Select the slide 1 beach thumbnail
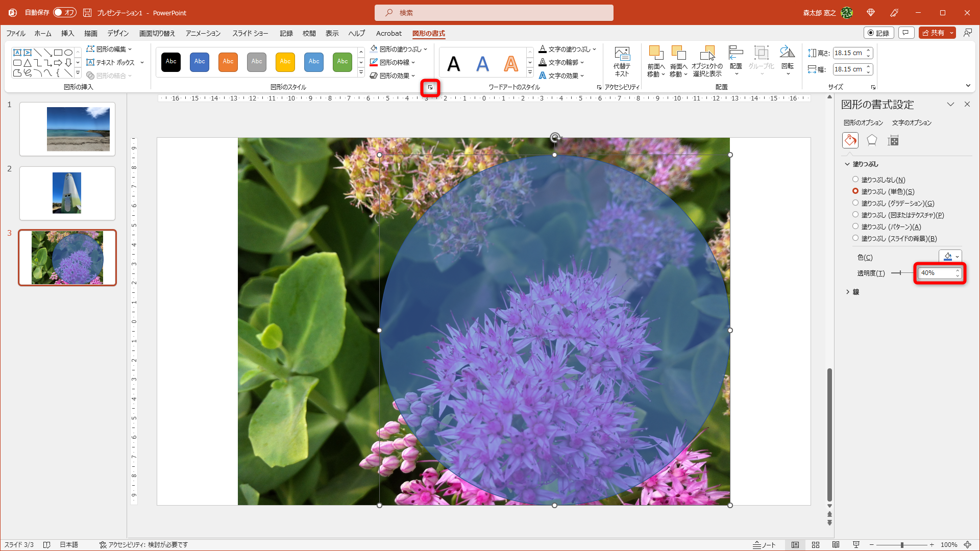 click(x=67, y=129)
